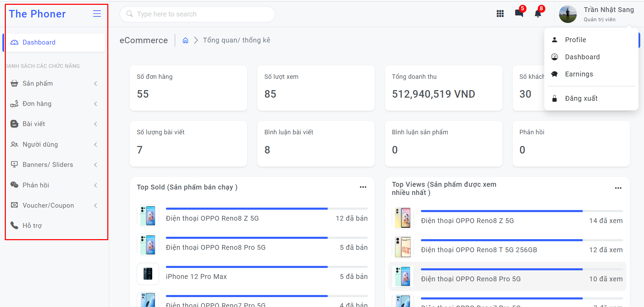Click the '512,940,519 VND' revenue value
The height and width of the screenshot is (307, 644).
[x=434, y=94]
